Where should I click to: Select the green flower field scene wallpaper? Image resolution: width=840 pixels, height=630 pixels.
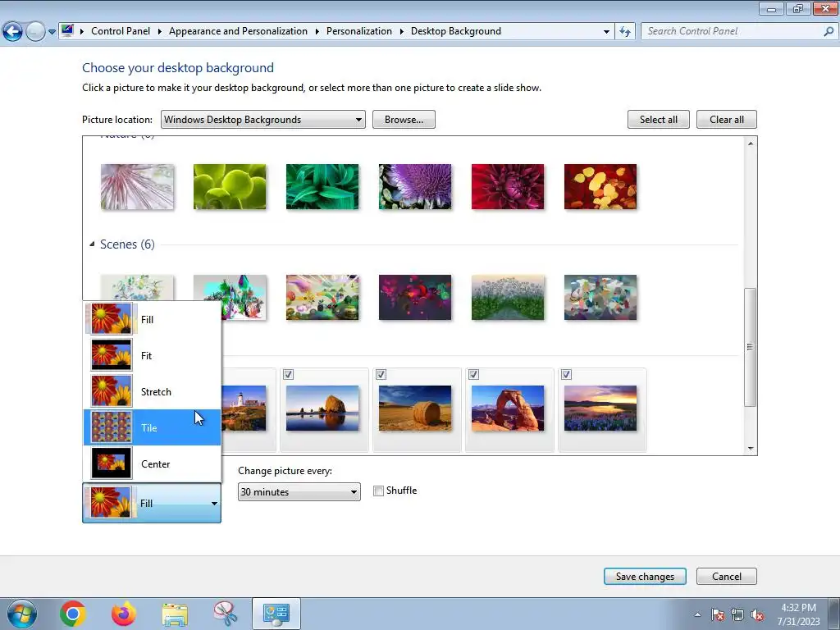tap(508, 297)
